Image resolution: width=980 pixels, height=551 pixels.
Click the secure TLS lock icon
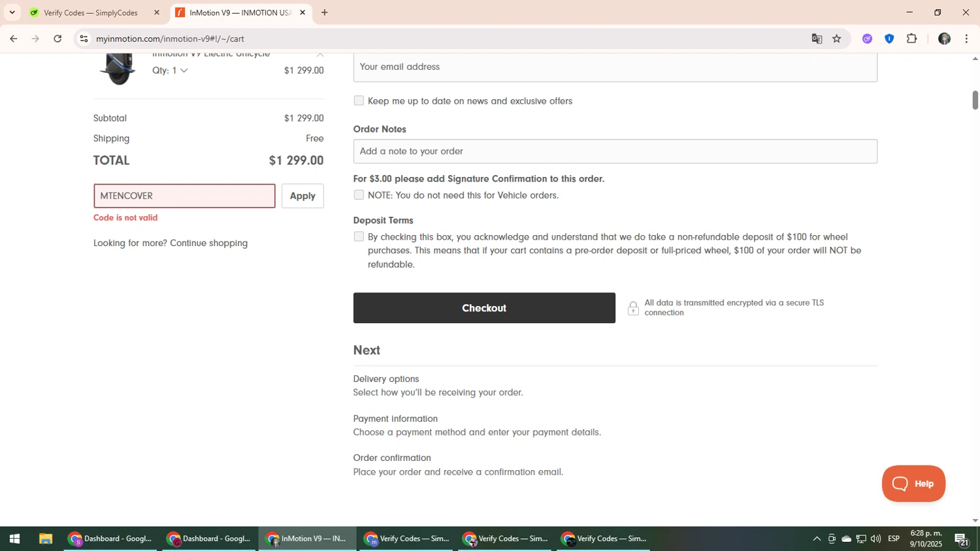[x=633, y=308]
